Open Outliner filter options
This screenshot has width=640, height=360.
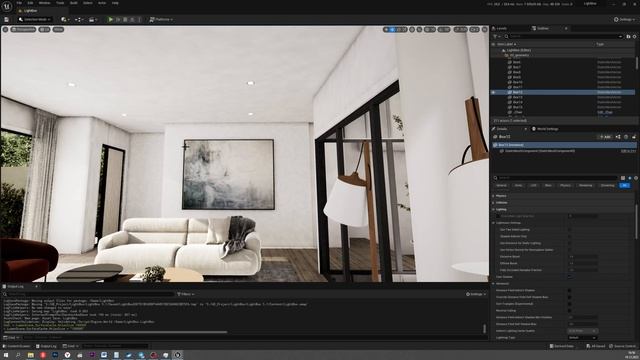497,36
